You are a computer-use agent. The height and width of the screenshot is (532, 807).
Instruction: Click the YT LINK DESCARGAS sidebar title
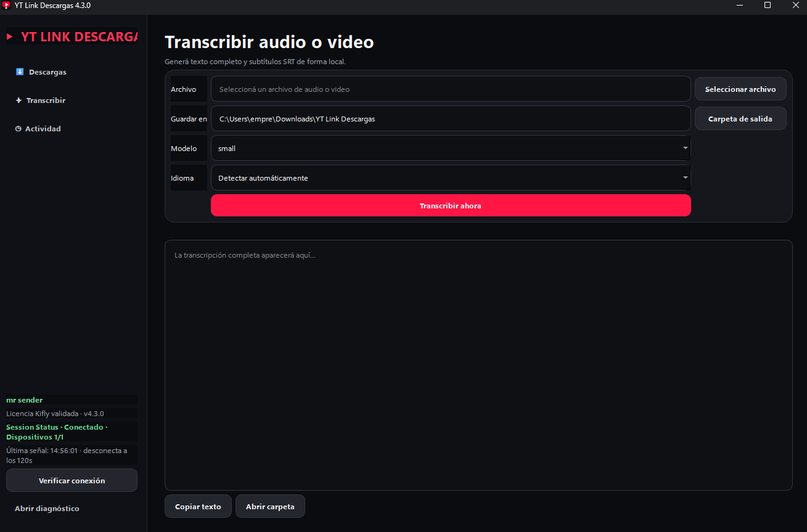coord(79,37)
